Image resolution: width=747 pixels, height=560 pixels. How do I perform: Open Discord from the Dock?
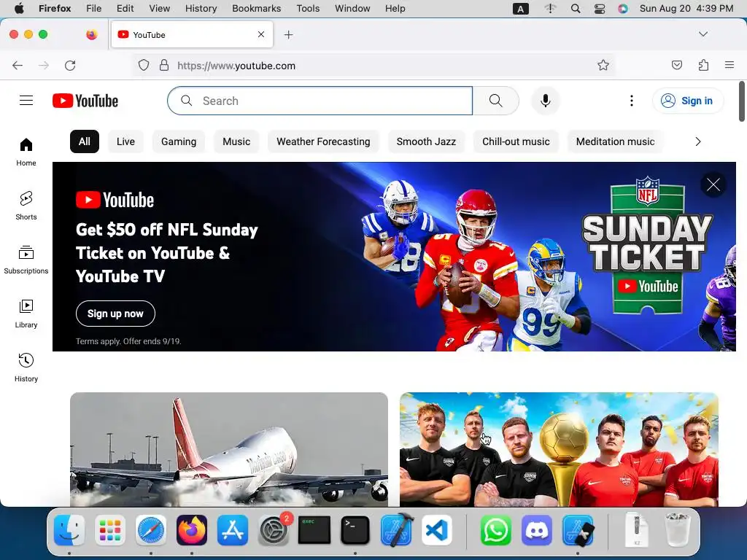point(536,530)
